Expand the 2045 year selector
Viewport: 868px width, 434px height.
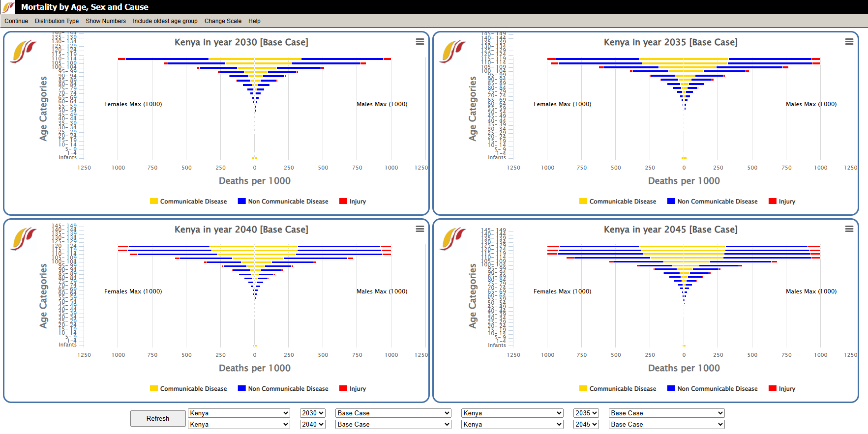pos(586,425)
